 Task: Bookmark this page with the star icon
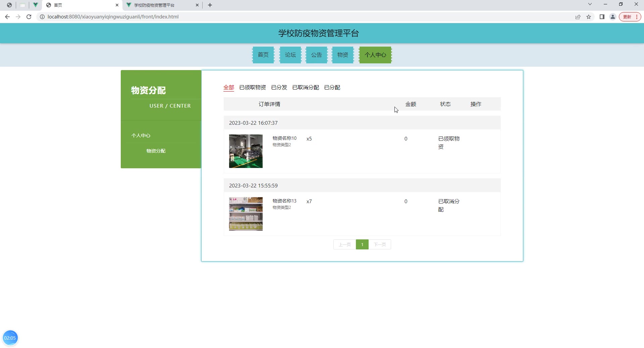589,17
